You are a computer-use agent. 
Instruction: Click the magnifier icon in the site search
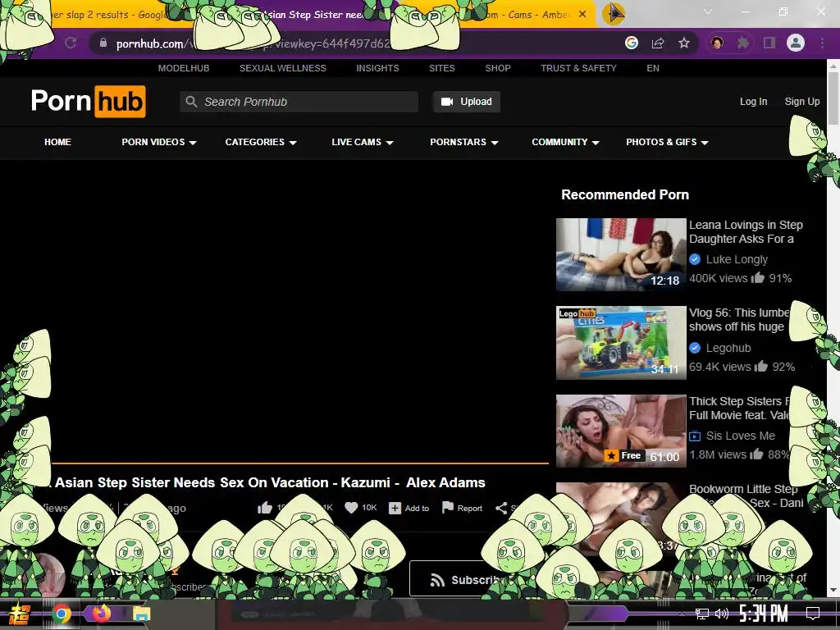191,101
